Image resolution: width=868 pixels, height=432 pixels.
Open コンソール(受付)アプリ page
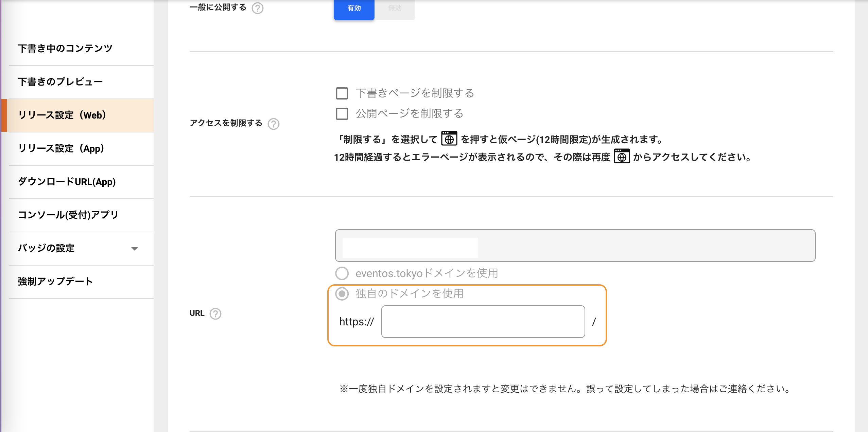click(81, 215)
